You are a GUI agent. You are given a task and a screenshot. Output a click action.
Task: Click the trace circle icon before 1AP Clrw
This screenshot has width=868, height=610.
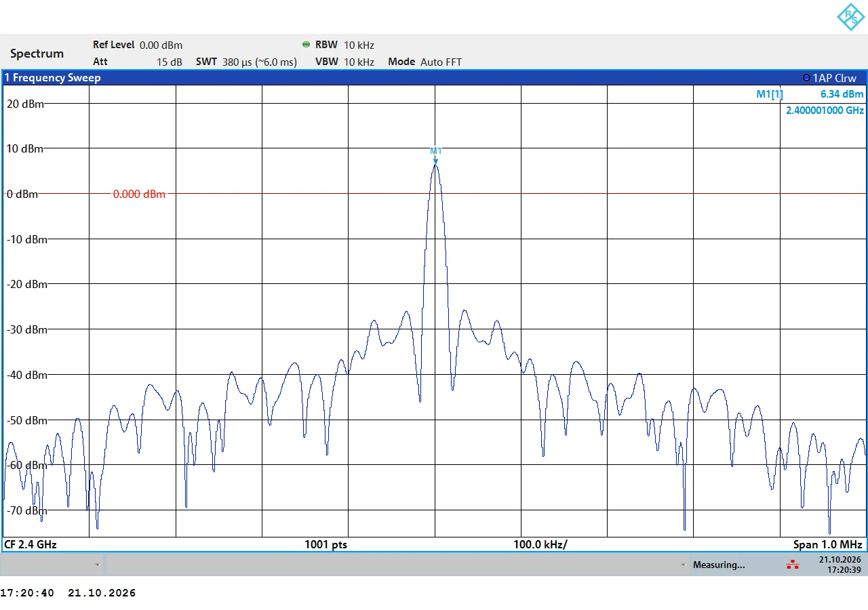tap(806, 78)
